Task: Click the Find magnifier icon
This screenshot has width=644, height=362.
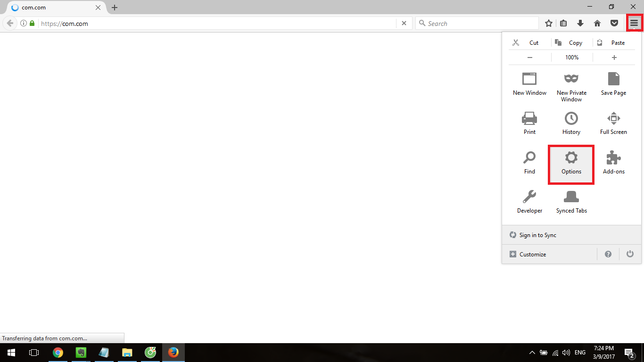Action: pyautogui.click(x=529, y=157)
